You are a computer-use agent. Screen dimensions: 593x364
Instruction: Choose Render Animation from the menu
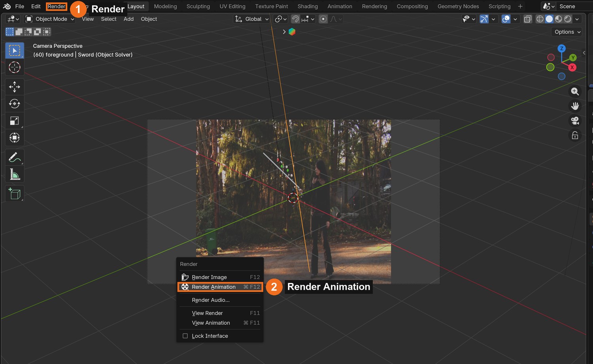click(220, 287)
